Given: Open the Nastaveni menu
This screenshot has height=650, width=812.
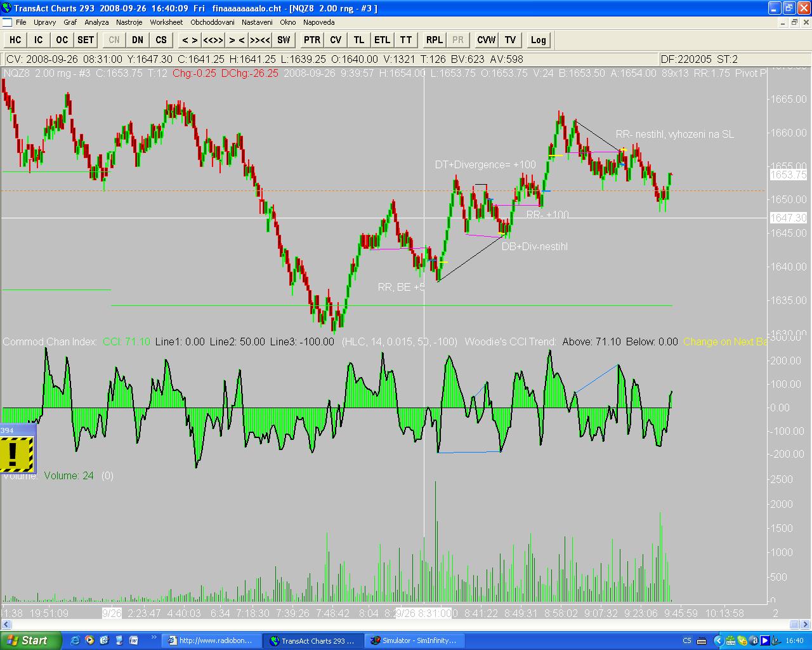Looking at the screenshot, I should pos(258,22).
